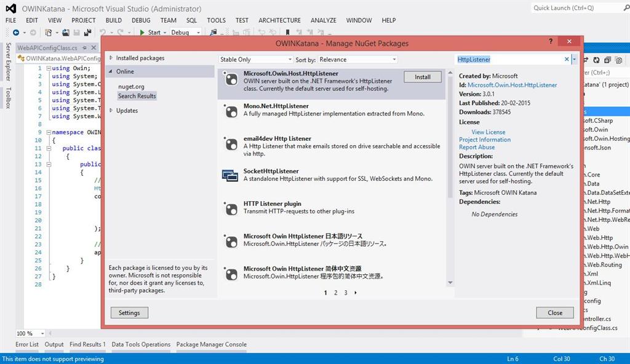This screenshot has height=364, width=630.
Task: Close the WebAPIConfigClass.cs tab
Action: (x=94, y=48)
